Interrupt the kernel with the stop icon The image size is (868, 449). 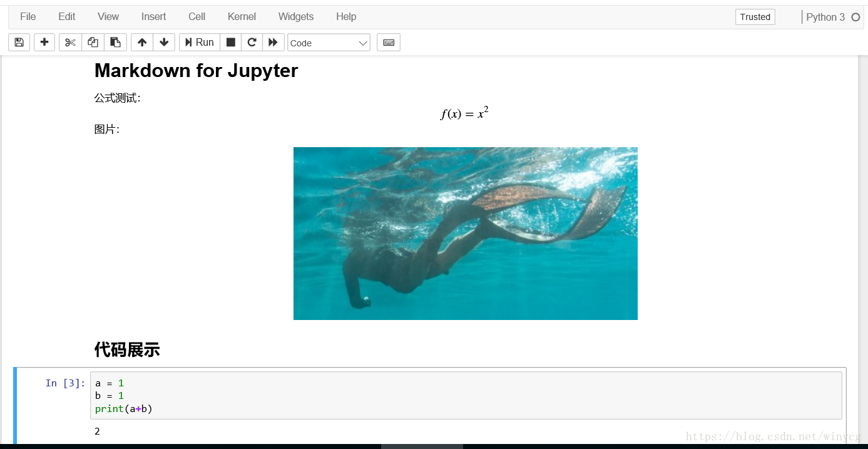click(230, 43)
